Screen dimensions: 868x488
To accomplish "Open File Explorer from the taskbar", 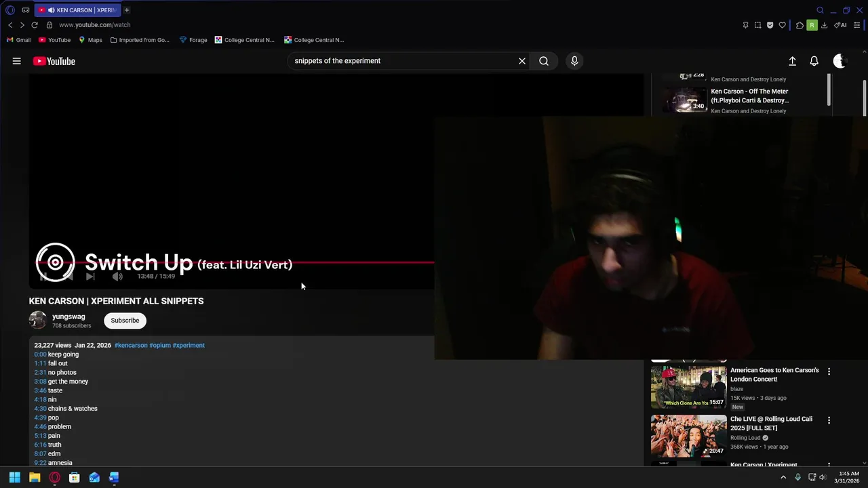I will coord(35,477).
